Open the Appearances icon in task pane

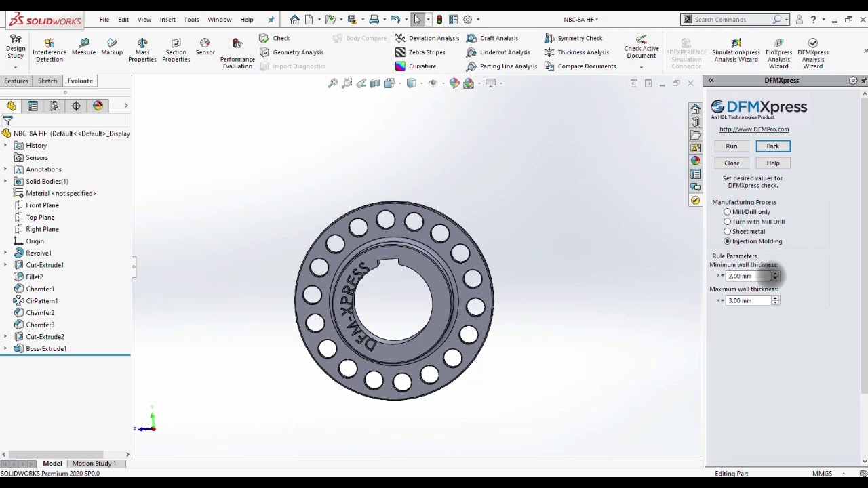(x=695, y=161)
